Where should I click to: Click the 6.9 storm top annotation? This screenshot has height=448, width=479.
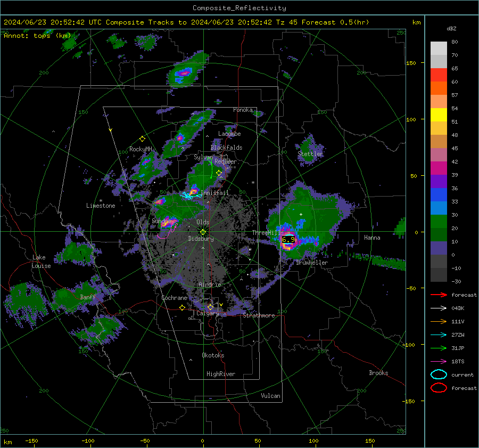click(x=288, y=239)
